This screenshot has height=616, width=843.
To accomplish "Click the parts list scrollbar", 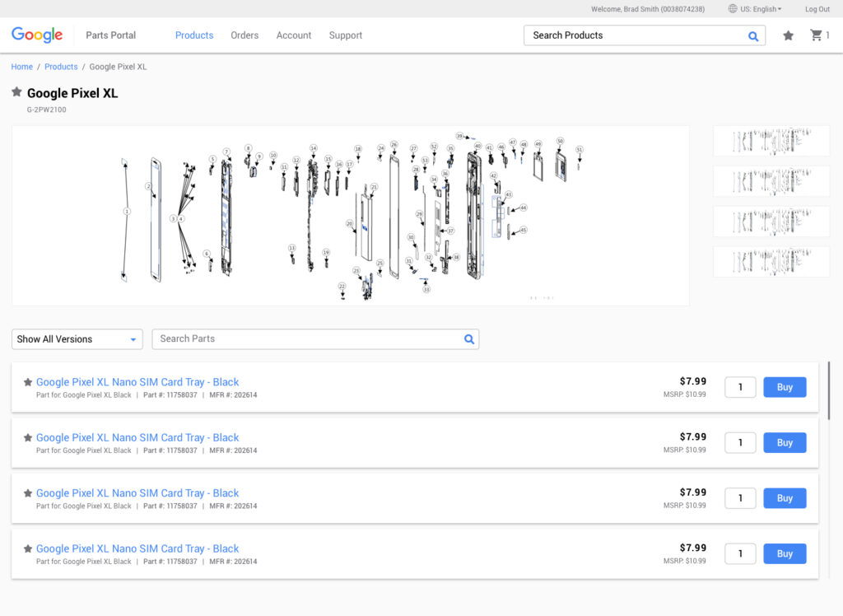I will 828,390.
